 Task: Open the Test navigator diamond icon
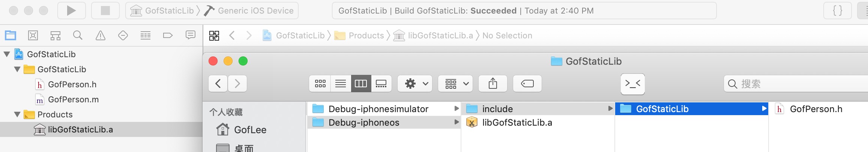(123, 36)
